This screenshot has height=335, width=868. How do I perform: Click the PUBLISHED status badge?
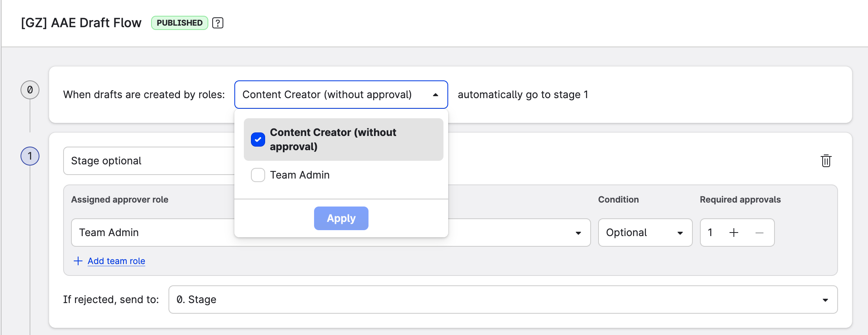coord(180,23)
